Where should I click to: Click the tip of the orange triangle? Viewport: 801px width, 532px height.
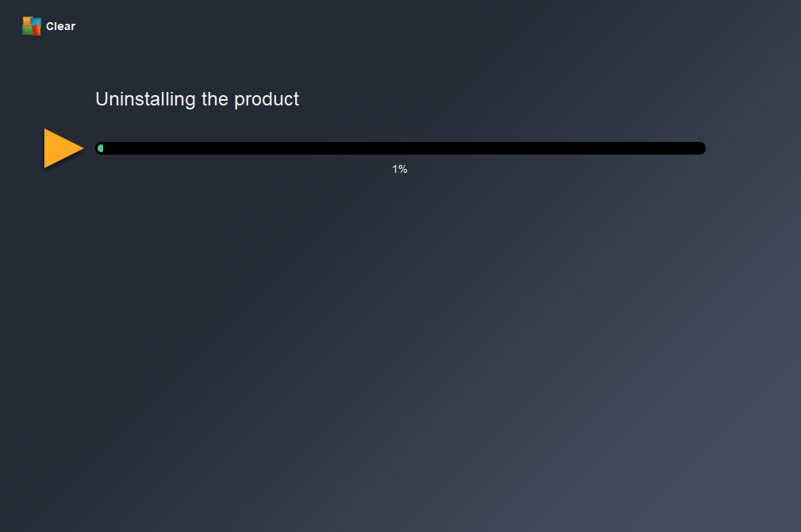coord(81,148)
